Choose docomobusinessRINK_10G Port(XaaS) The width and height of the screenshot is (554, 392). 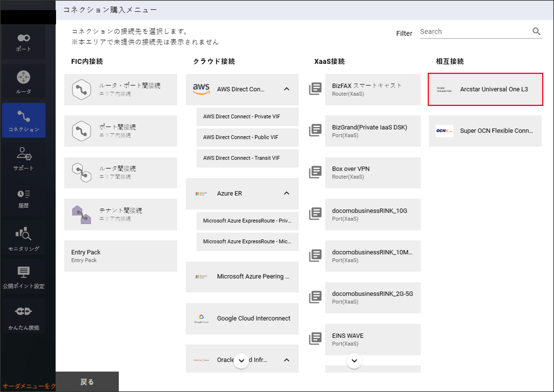373,215
